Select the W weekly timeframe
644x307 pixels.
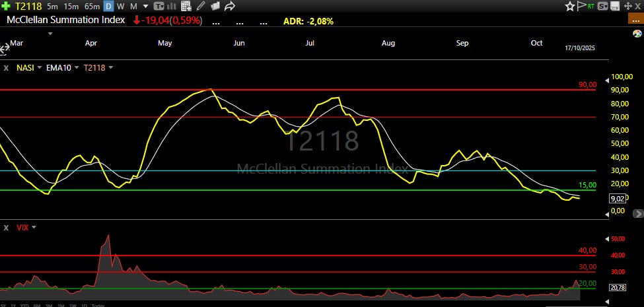tap(120, 6)
